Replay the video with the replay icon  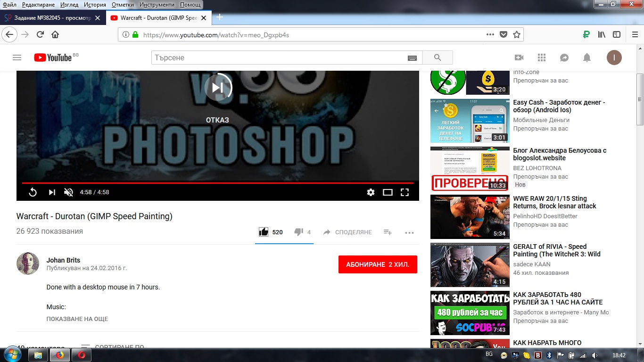tap(33, 192)
